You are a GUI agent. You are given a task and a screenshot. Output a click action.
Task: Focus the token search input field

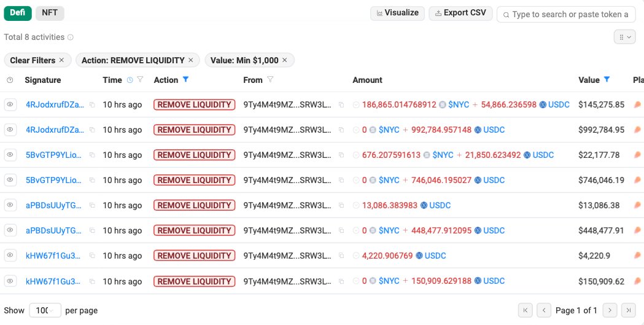[x=566, y=14]
